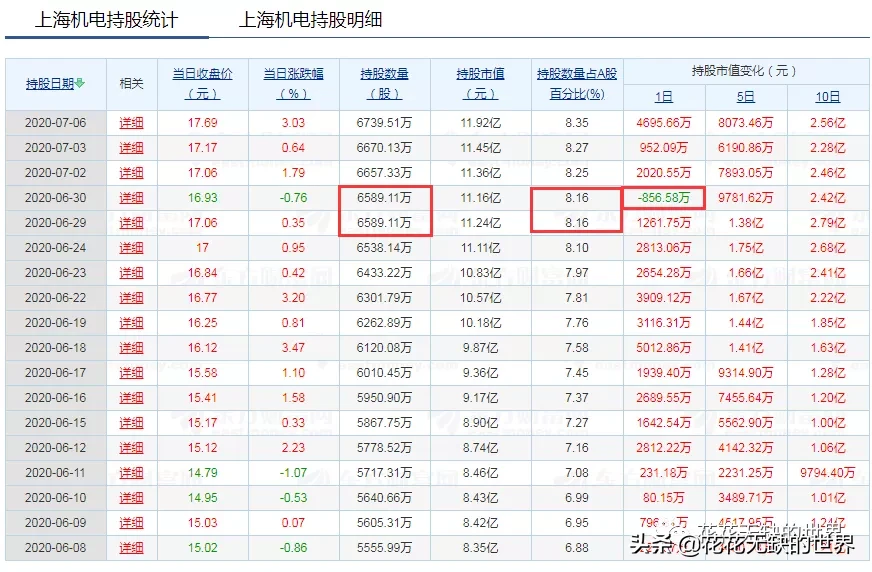
Task: Open 详细 link for 2020-06-23
Action: coord(131,273)
